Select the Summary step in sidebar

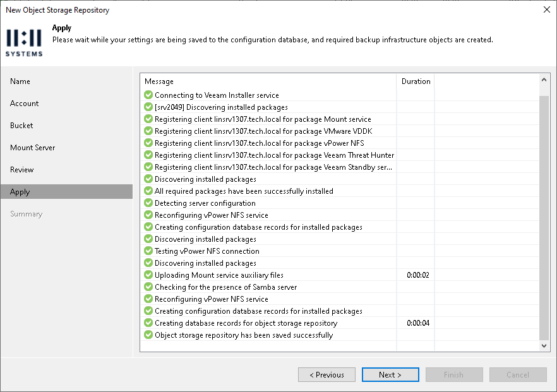click(27, 214)
